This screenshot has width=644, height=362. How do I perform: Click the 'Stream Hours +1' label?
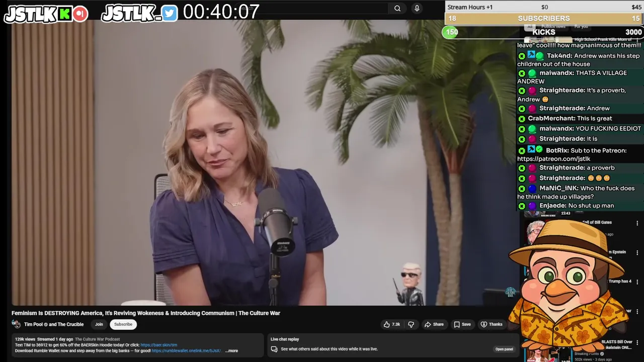470,7
